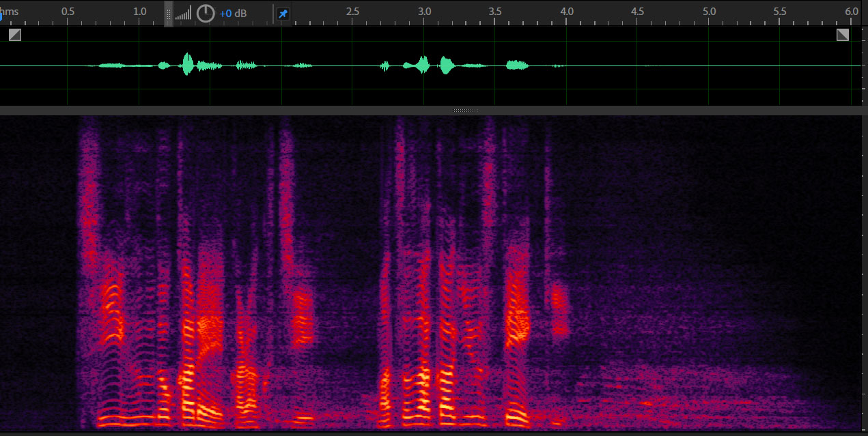This screenshot has height=436, width=868.
Task: Click the hms time format label
Action: [x=10, y=12]
